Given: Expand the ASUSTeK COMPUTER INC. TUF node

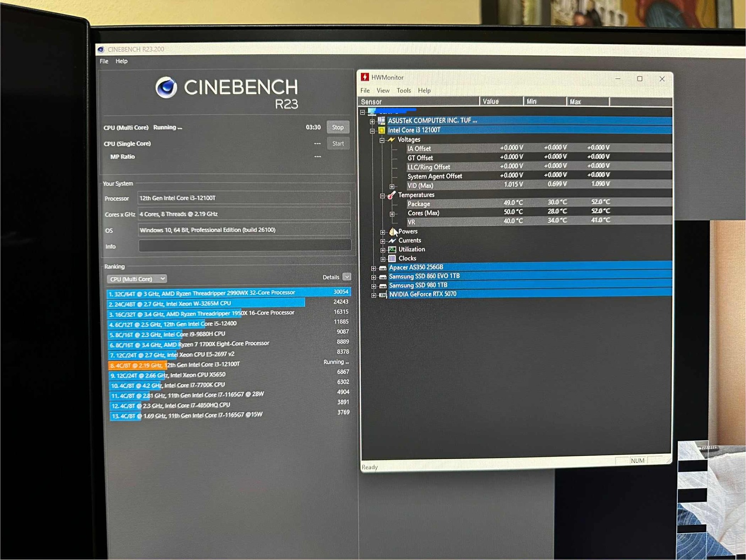Looking at the screenshot, I should pos(372,121).
